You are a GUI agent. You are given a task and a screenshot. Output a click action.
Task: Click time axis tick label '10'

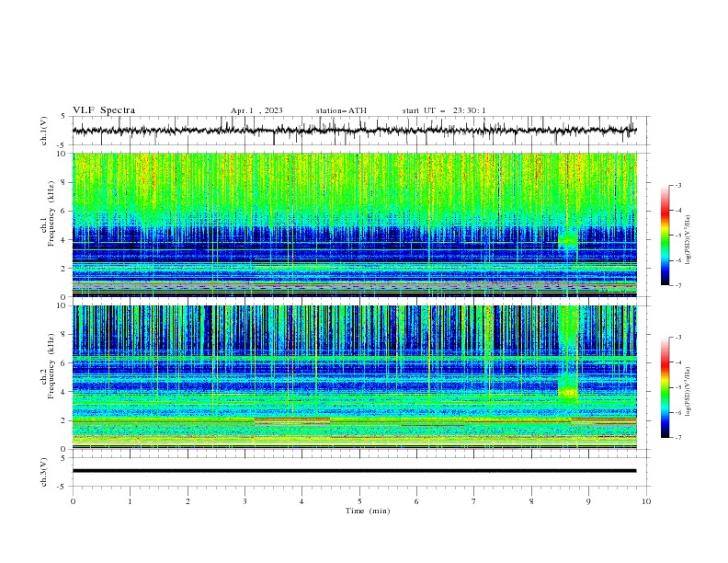coord(646,501)
